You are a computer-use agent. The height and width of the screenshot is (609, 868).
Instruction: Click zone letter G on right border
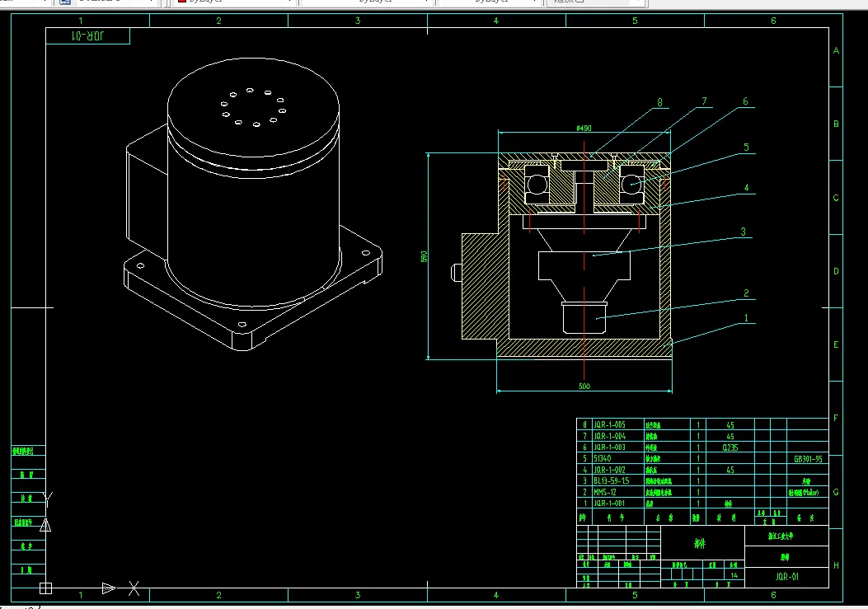pyautogui.click(x=836, y=492)
